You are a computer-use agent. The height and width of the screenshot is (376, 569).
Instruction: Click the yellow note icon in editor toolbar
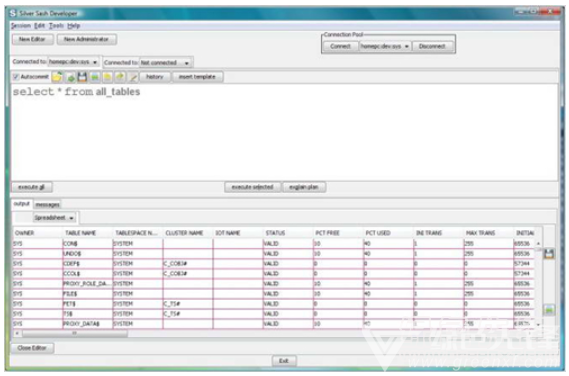tap(107, 77)
